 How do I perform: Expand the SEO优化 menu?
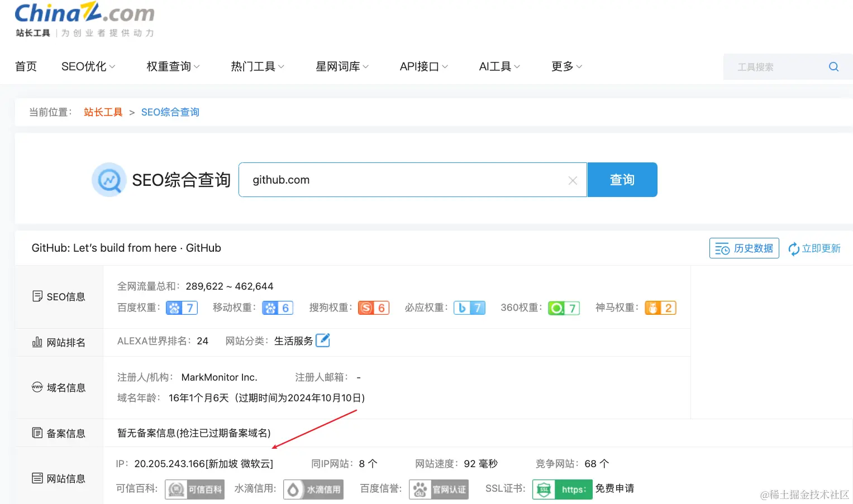coord(88,66)
